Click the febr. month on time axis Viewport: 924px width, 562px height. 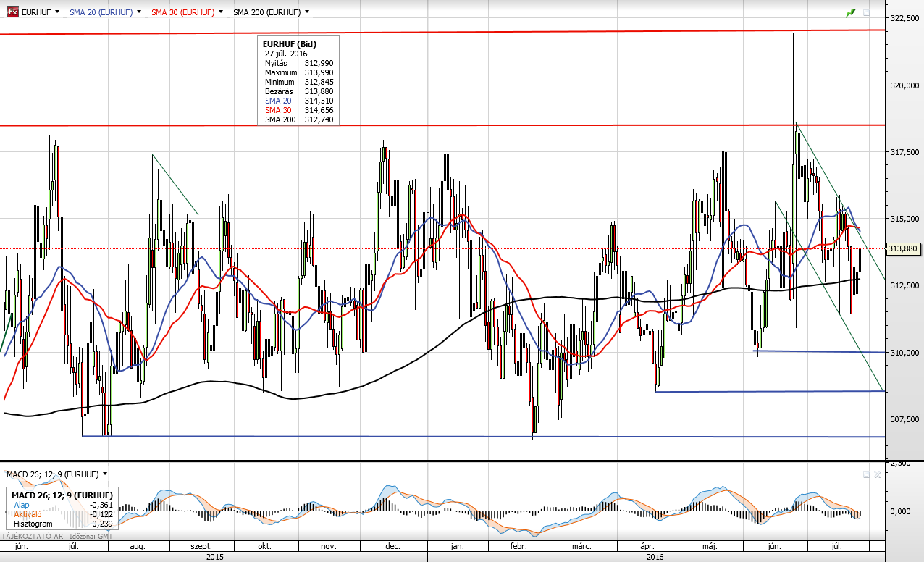(518, 547)
